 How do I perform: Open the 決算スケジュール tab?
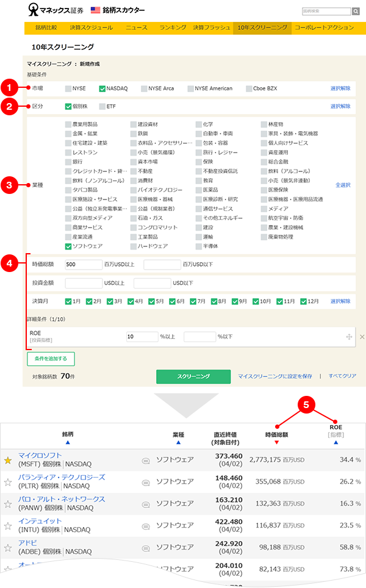(x=91, y=27)
